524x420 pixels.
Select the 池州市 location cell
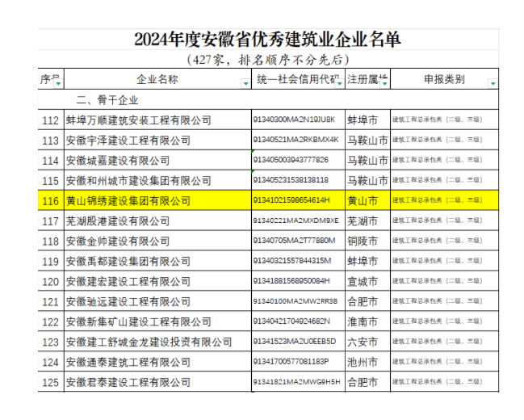(x=363, y=361)
